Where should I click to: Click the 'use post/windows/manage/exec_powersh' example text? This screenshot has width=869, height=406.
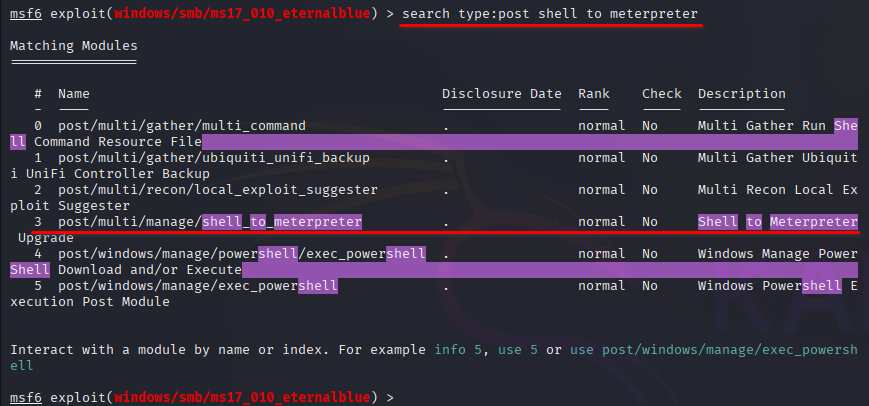click(714, 350)
